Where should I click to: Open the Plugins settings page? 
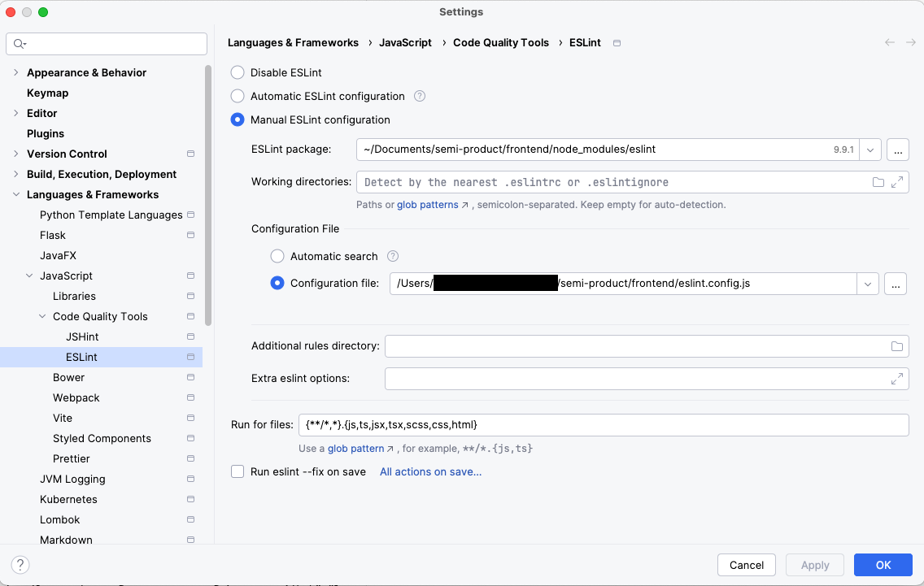[x=46, y=133]
